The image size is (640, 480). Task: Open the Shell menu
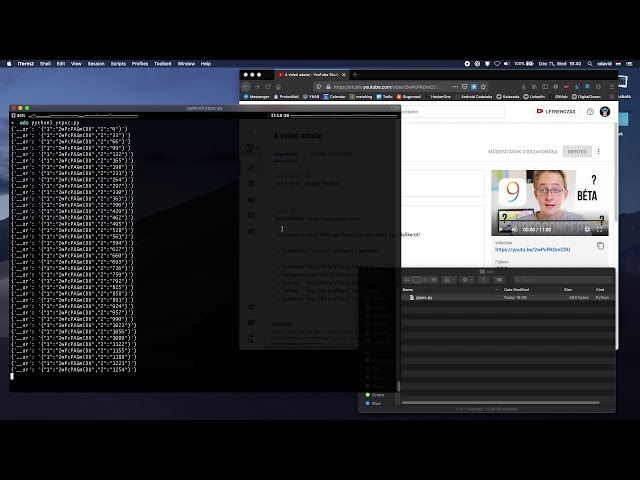click(45, 64)
